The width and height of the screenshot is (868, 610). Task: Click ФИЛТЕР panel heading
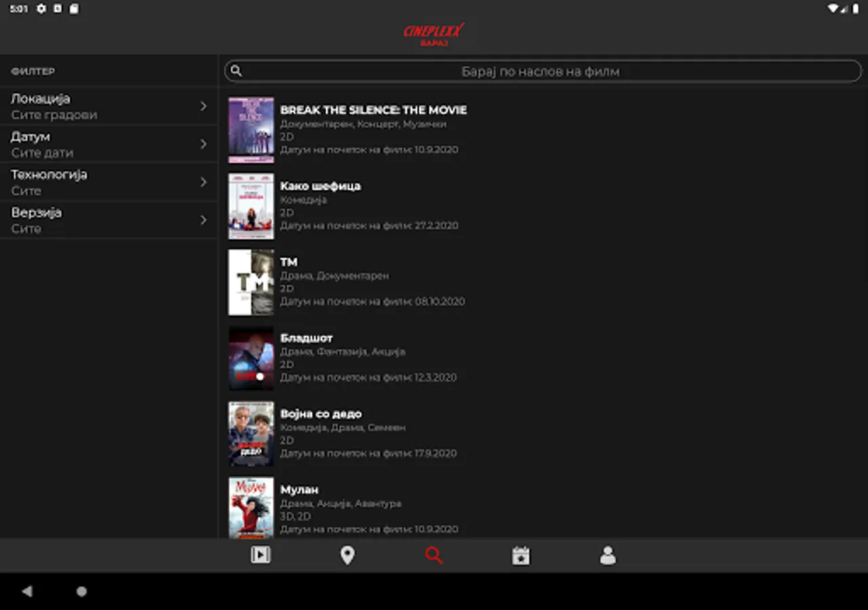33,71
